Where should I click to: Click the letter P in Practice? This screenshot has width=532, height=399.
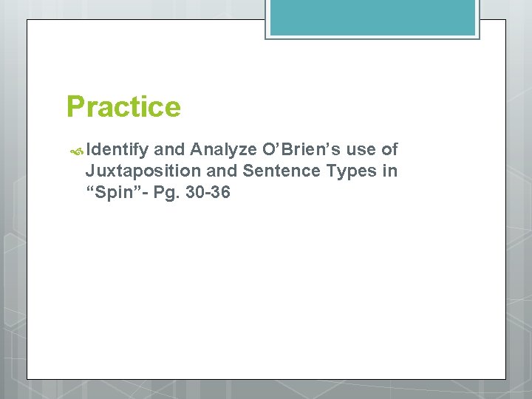[x=75, y=107]
